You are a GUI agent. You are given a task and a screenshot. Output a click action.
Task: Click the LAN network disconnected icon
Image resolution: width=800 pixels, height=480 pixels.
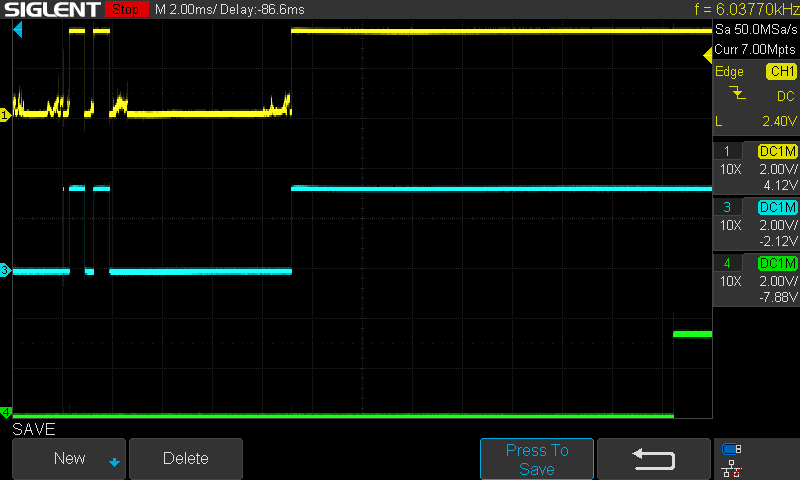pyautogui.click(x=732, y=469)
